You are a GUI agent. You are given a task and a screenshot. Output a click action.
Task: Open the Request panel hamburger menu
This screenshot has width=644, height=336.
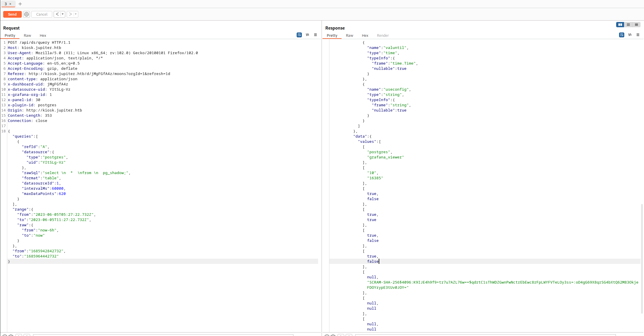315,35
